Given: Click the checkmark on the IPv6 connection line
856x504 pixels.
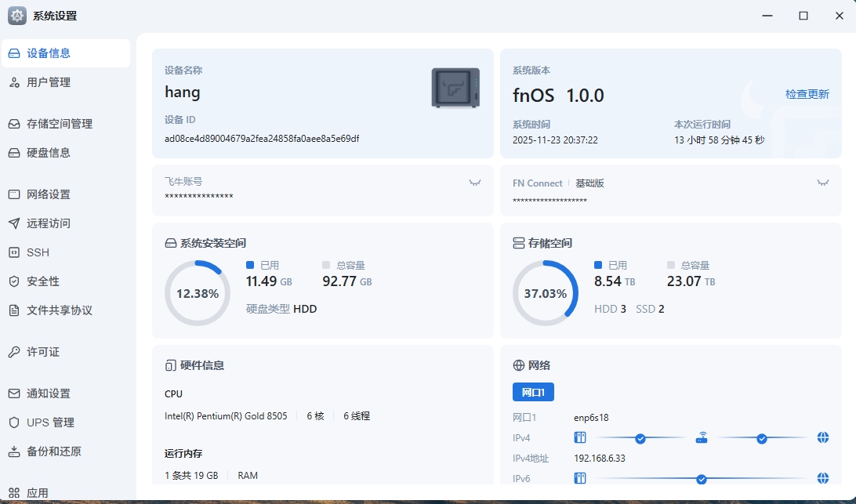Looking at the screenshot, I should [700, 479].
